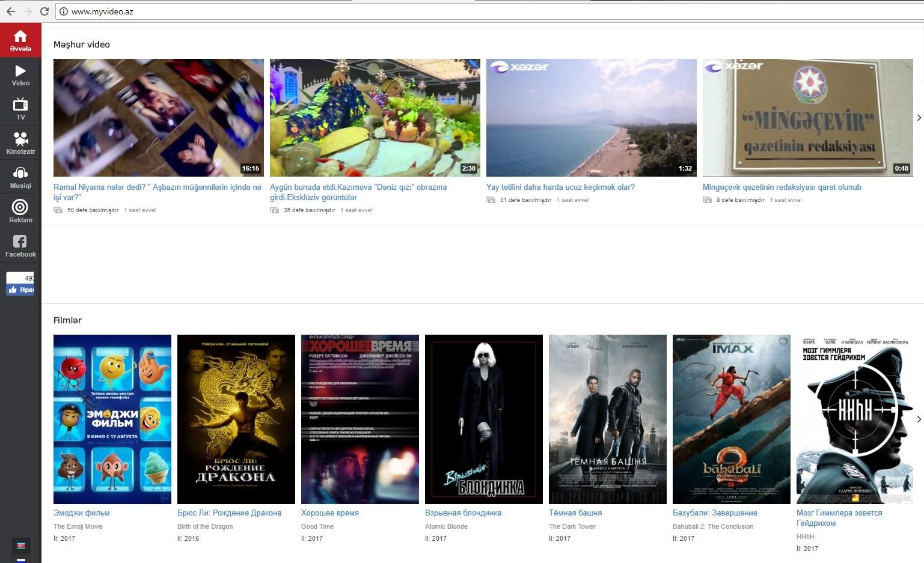Screen dimensions: 924x563
Task: Click the 'Бахубали: Завершение' title link
Action: [x=715, y=513]
